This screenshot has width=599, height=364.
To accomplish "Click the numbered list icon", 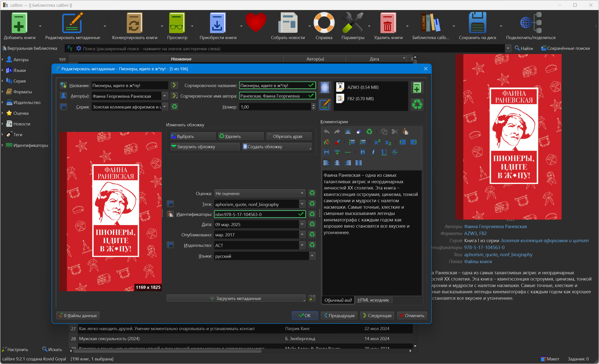I will tap(352, 142).
